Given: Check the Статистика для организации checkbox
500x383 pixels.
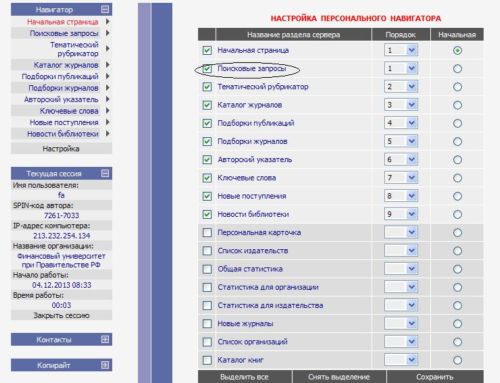Looking at the screenshot, I should pos(207,287).
